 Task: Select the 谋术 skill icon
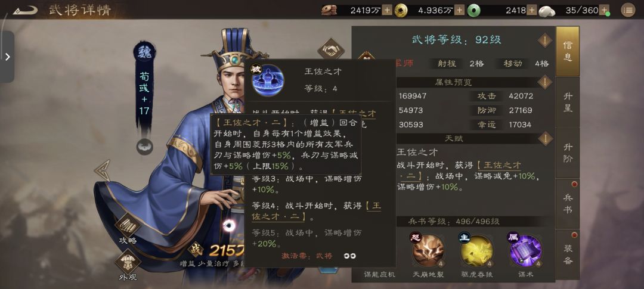coord(526,251)
